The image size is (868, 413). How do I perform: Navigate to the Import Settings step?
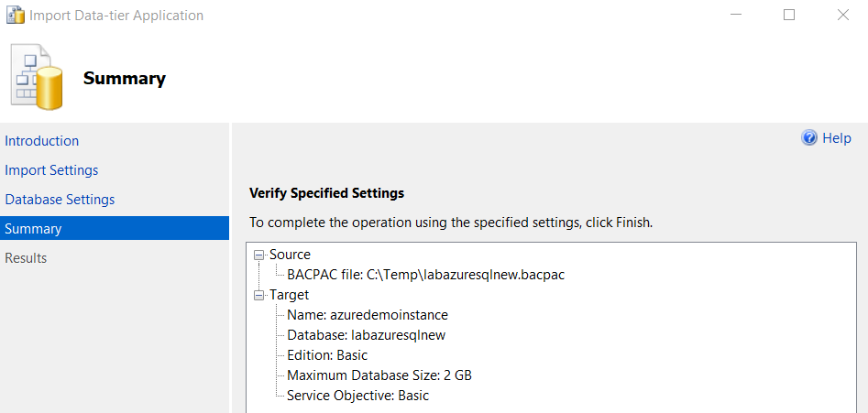point(51,170)
